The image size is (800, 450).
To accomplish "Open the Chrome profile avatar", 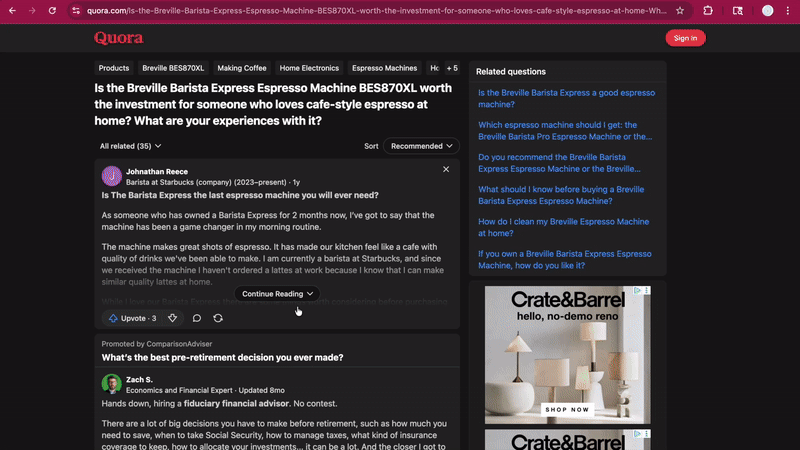I will tap(767, 11).
